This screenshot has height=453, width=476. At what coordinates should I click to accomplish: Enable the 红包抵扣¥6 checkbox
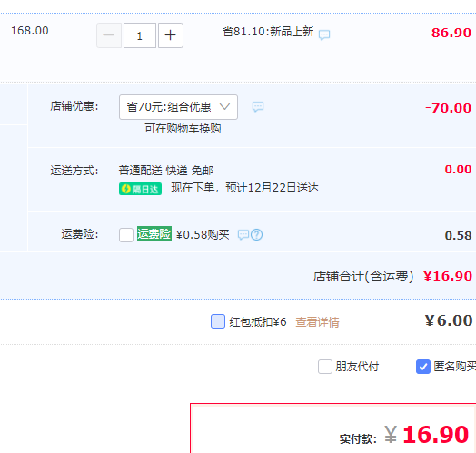218,321
